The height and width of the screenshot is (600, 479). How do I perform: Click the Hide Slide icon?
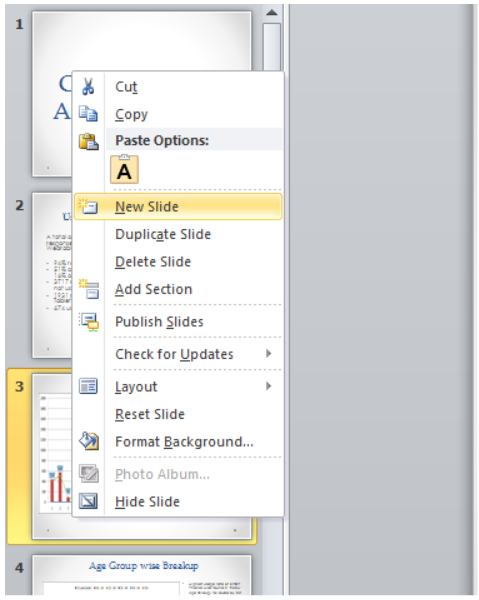(88, 501)
